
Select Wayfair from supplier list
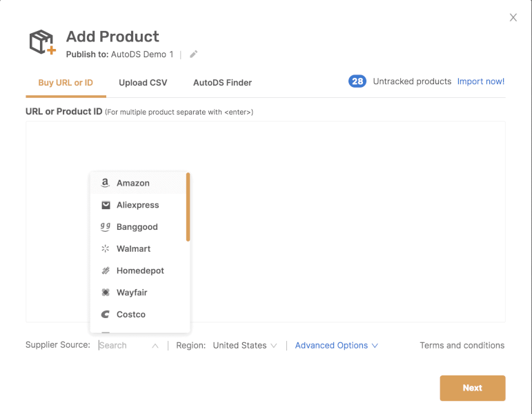[x=139, y=292]
